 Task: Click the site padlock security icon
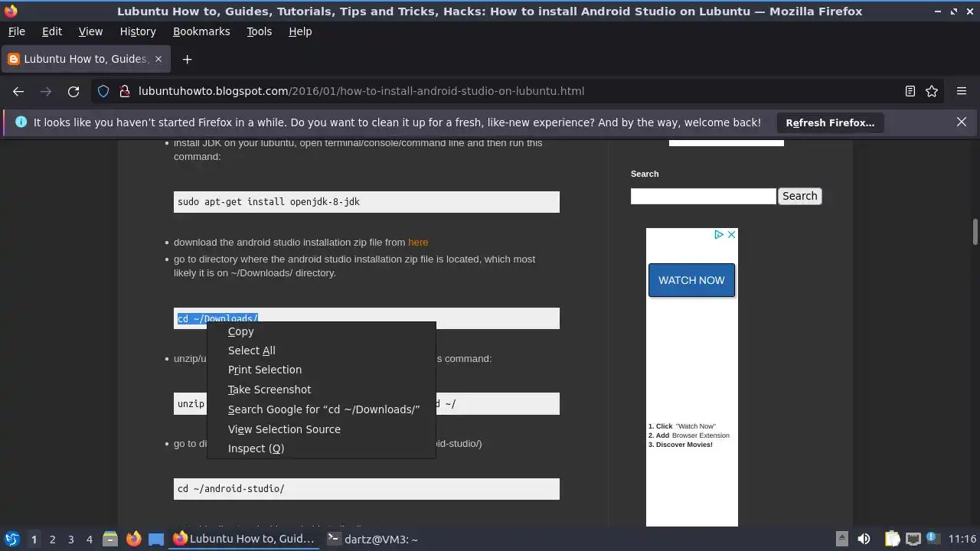pos(124,91)
